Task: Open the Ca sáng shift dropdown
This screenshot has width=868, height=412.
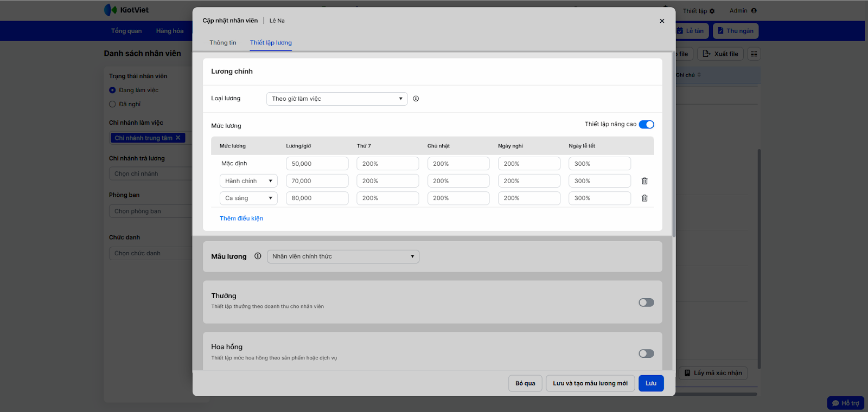Action: [x=248, y=198]
